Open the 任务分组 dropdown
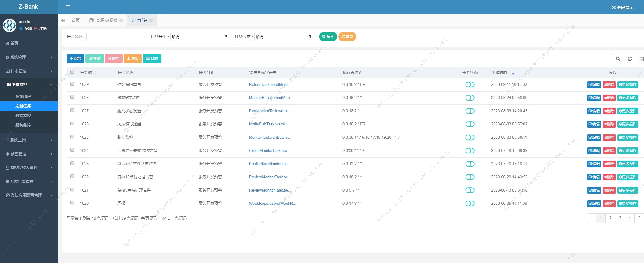644x263 pixels. click(200, 37)
